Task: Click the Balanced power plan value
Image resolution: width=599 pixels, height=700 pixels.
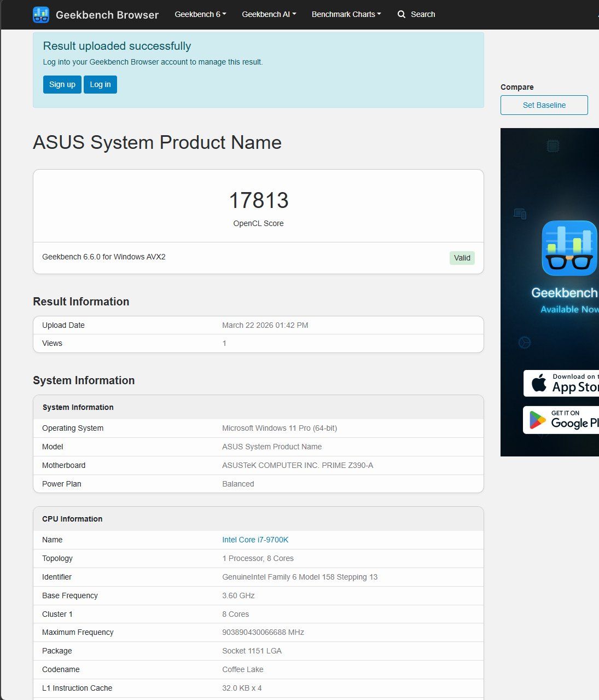Action: point(238,484)
